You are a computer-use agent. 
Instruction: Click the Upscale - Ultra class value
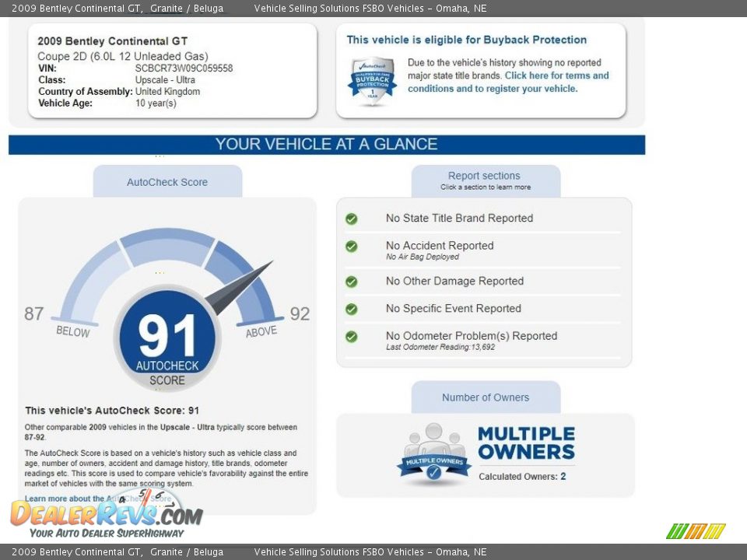165,80
